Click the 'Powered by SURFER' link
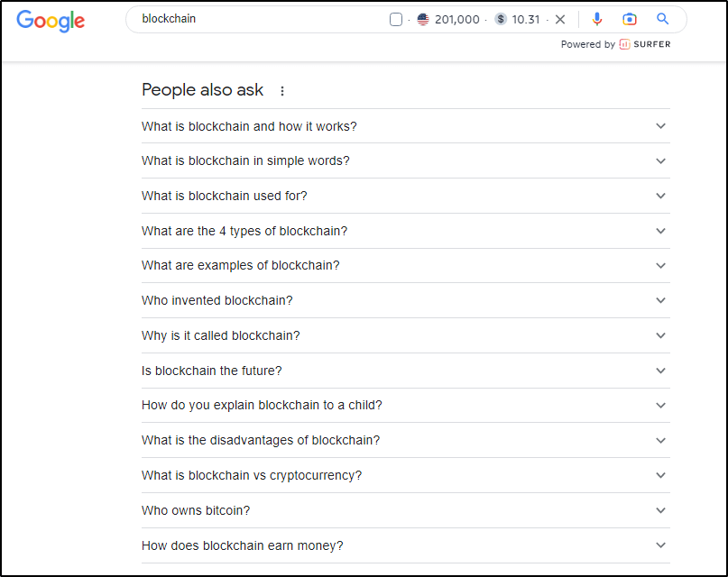Screen dimensions: 728x577 pos(616,43)
